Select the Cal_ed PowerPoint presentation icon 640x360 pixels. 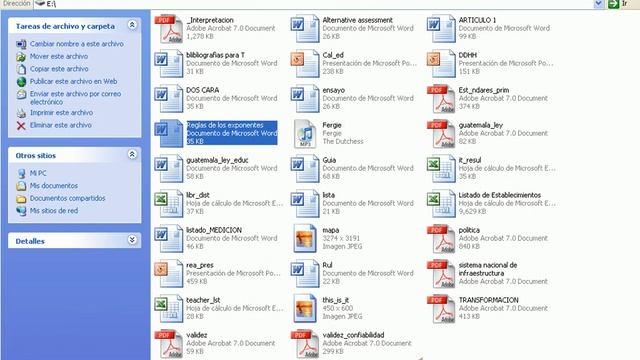[305, 64]
